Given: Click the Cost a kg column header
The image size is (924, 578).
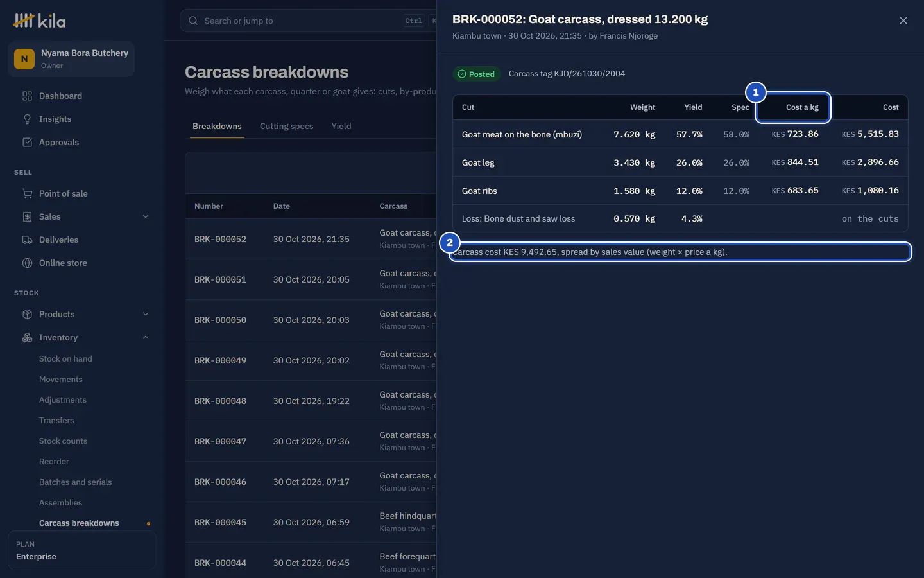Looking at the screenshot, I should pos(802,107).
